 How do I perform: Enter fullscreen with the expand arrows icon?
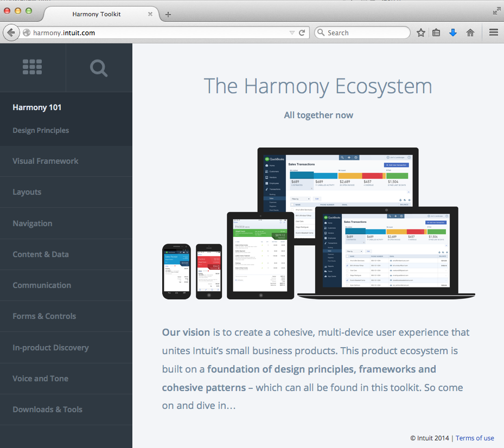point(496,11)
